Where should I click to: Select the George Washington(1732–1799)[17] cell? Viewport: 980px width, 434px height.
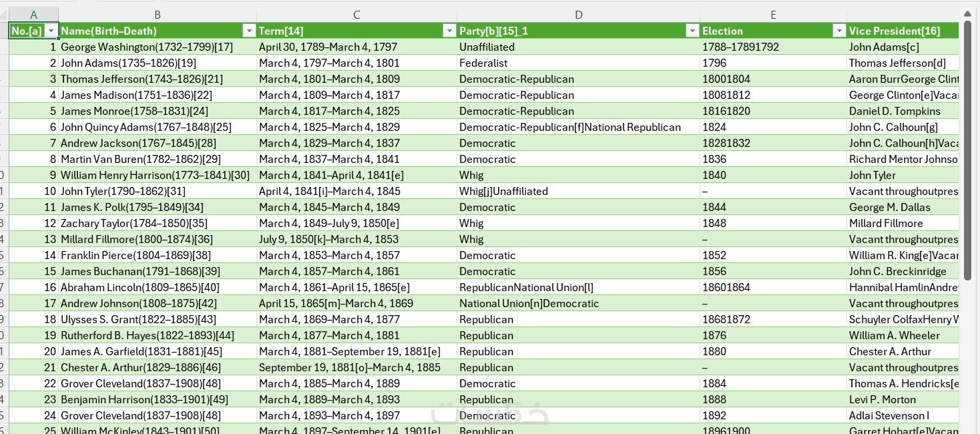[x=158, y=47]
